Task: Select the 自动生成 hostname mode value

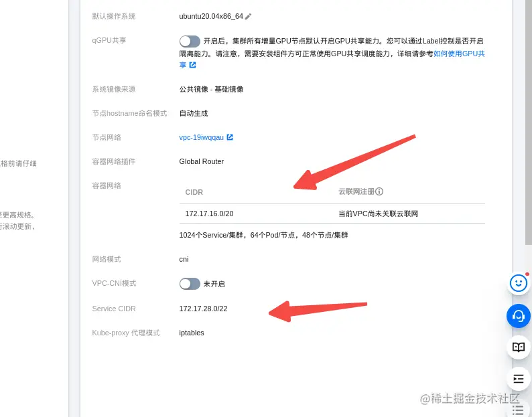Action: pos(194,113)
